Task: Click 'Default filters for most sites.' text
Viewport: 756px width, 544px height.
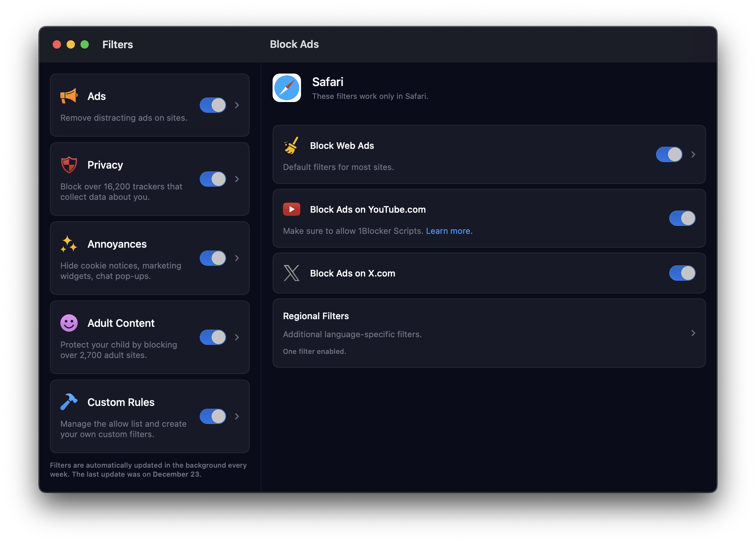Action: coord(338,167)
